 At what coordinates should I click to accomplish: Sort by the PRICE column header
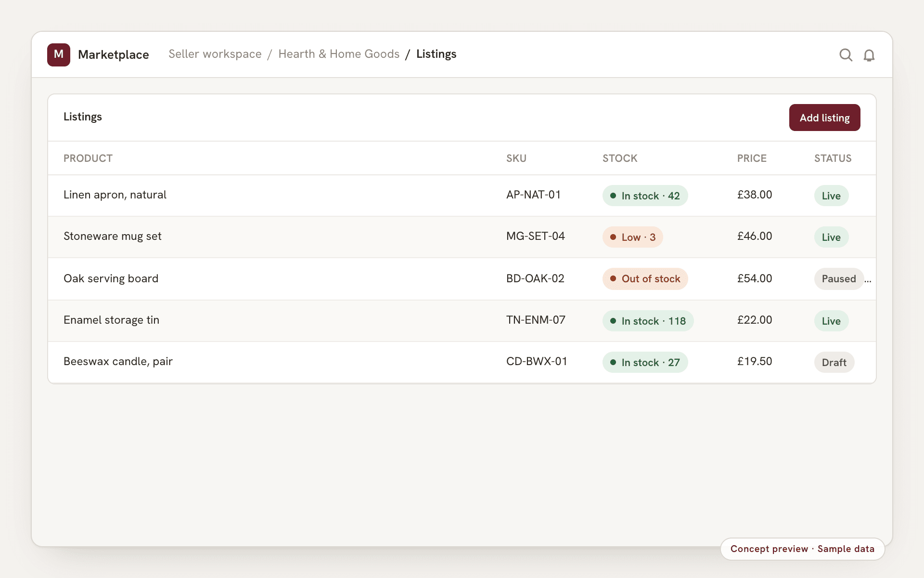[752, 158]
